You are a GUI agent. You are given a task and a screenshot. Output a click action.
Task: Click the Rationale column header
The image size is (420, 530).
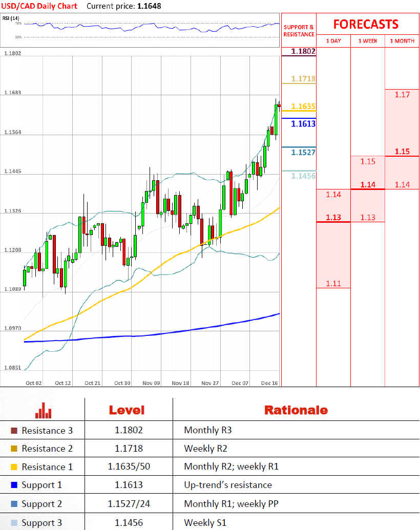coord(296,410)
